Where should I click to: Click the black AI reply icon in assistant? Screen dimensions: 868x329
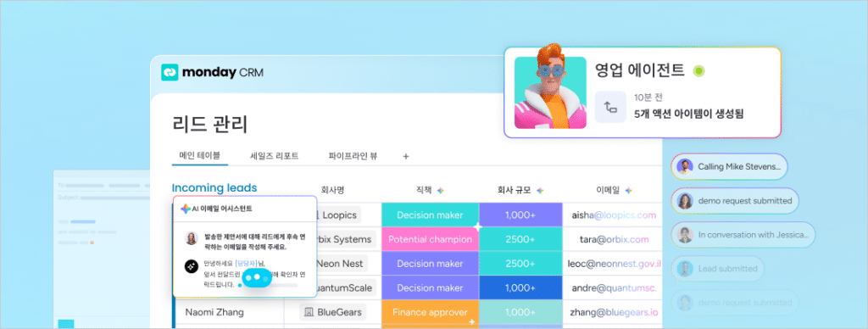coord(192,266)
